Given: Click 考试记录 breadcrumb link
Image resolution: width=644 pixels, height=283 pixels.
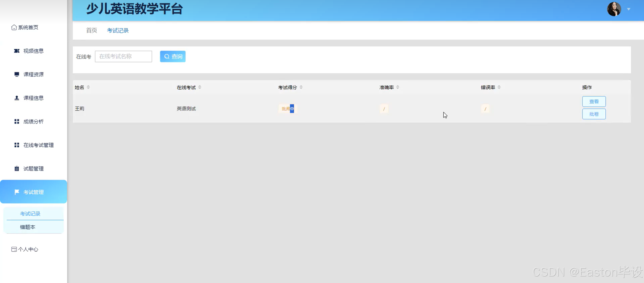Looking at the screenshot, I should pyautogui.click(x=118, y=30).
